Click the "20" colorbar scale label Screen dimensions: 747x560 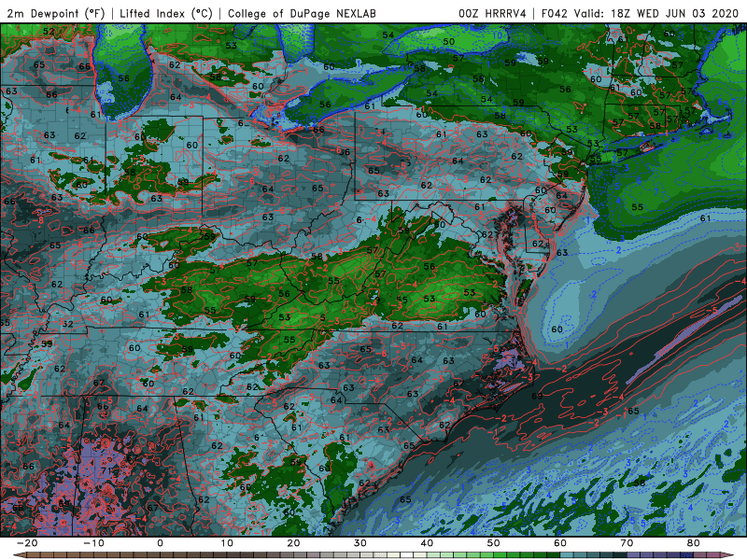pyautogui.click(x=293, y=543)
